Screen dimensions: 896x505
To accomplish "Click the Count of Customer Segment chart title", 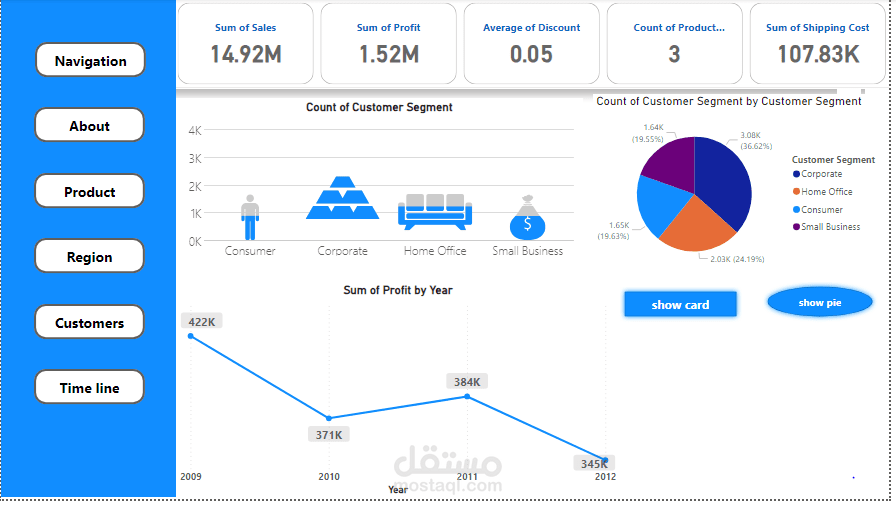I will (x=379, y=107).
